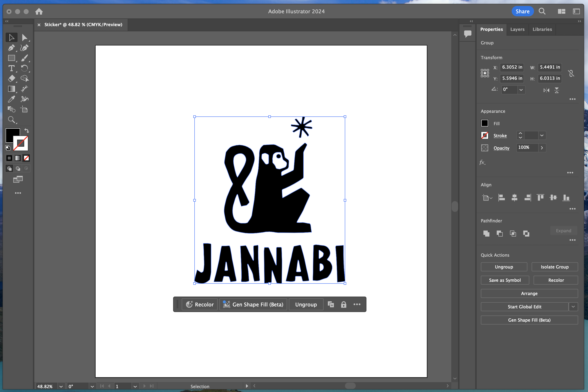The height and width of the screenshot is (392, 588).
Task: Open Arrange Documents icon
Action: pyautogui.click(x=561, y=11)
